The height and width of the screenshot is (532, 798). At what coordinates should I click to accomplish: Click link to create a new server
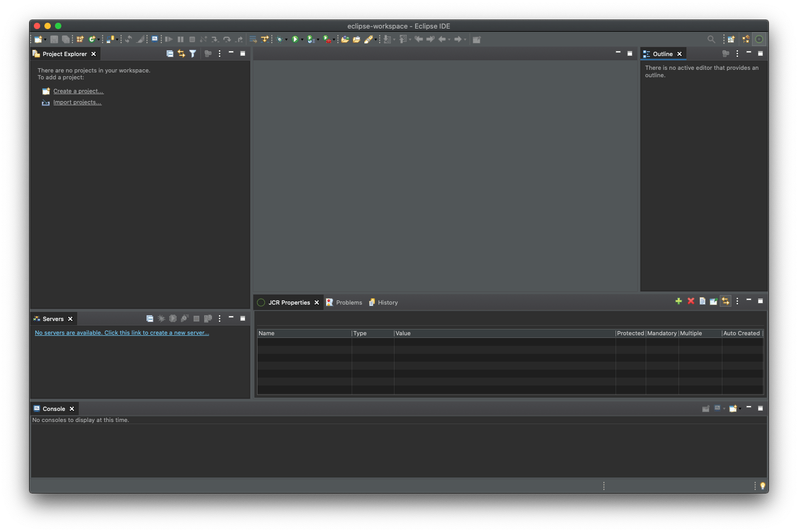122,333
